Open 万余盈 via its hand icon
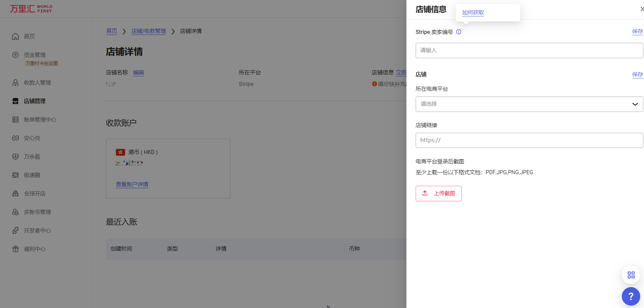Viewport: 644px width, 308px height. coord(16,156)
